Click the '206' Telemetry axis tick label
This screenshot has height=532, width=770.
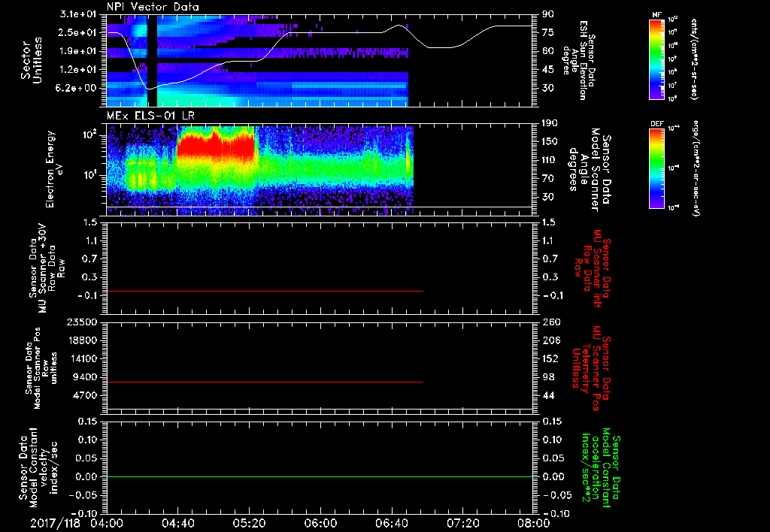(550, 340)
